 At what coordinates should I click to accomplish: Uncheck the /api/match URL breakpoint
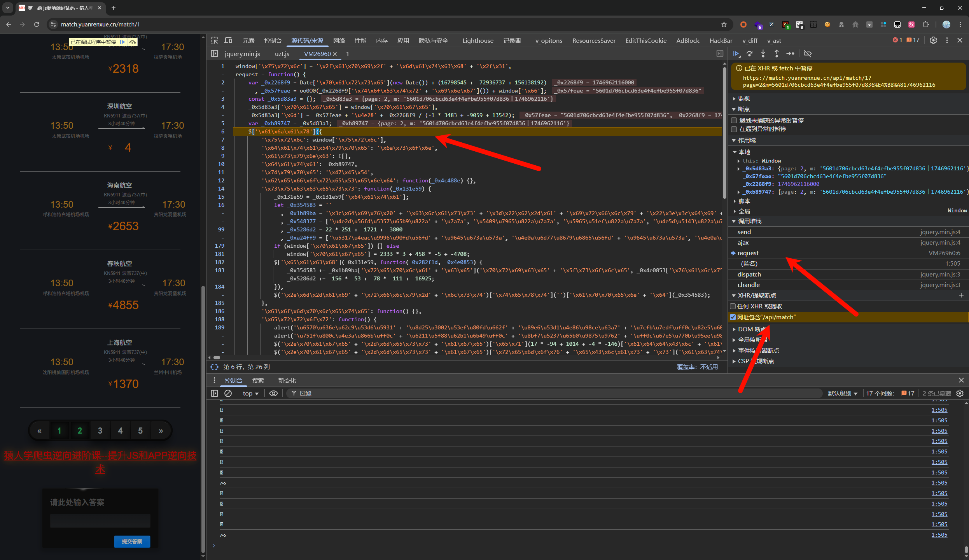(733, 317)
